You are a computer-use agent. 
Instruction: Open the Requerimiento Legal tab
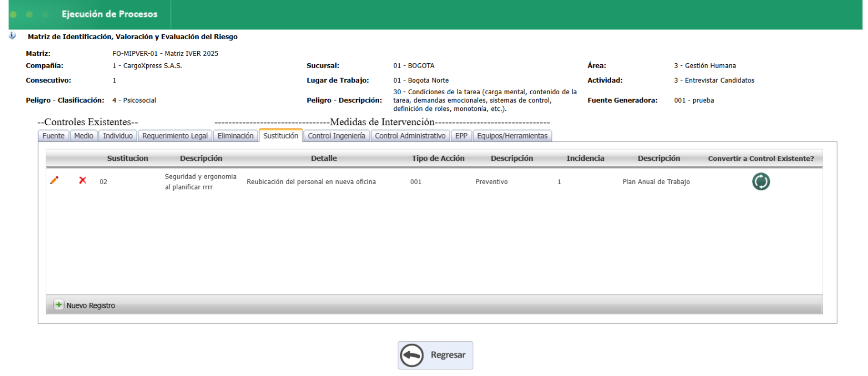[175, 136]
